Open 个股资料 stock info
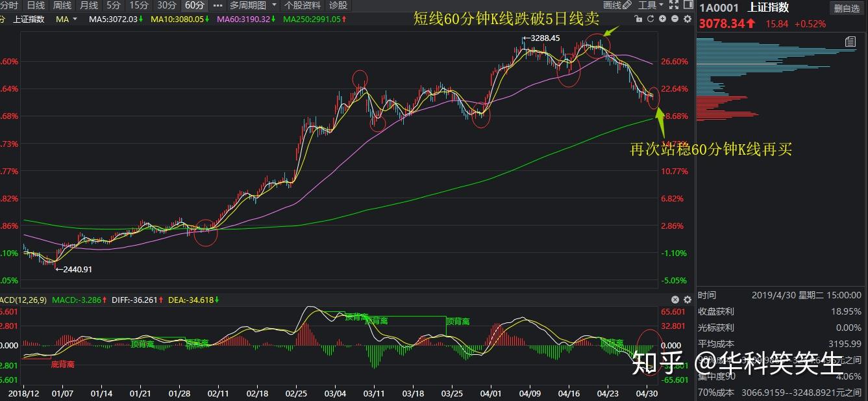The height and width of the screenshot is (401, 868). (x=302, y=5)
